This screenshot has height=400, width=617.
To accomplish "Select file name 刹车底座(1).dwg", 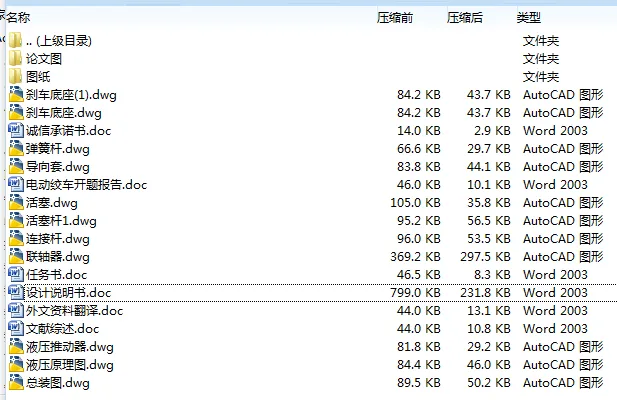I will pyautogui.click(x=71, y=95).
